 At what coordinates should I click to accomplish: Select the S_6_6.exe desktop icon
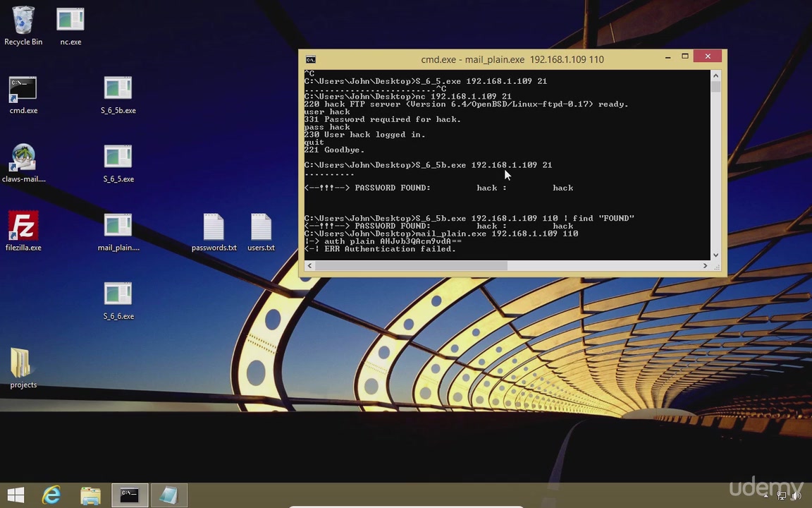(x=118, y=301)
